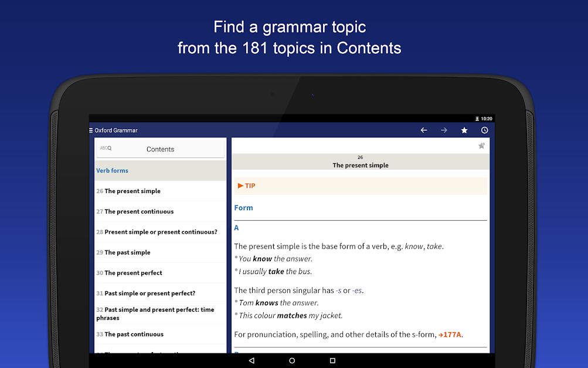Open the Verb forms section heading
Screen dimensions: 588x368
(160, 170)
